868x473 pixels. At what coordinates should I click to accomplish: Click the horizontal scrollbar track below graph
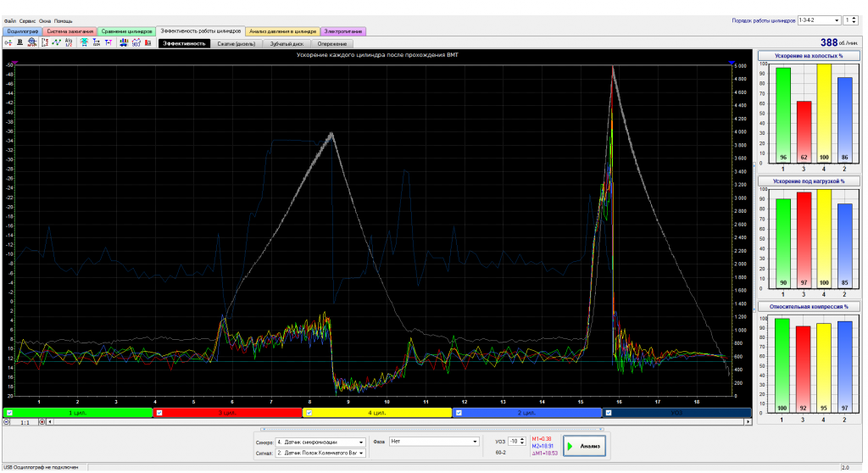pyautogui.click(x=398, y=422)
